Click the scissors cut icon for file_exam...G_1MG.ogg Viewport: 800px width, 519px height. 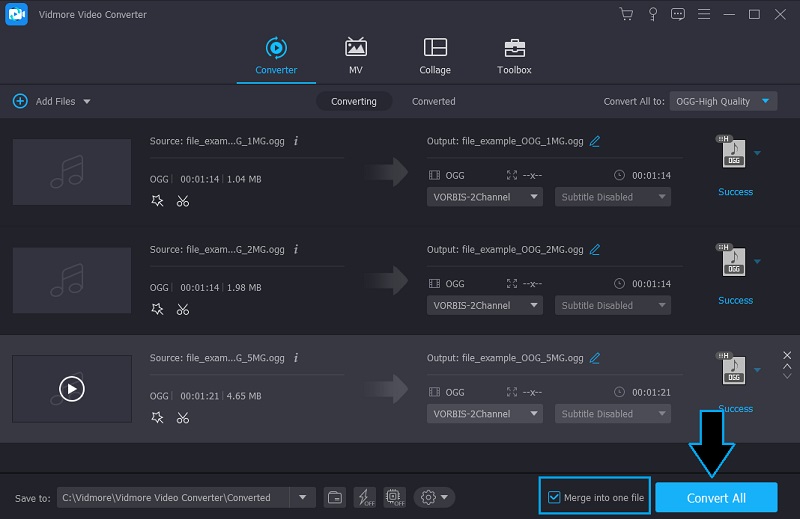tap(182, 201)
